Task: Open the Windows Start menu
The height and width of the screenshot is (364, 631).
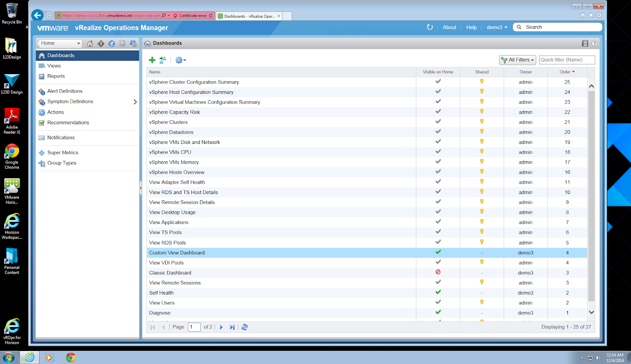Action: [x=8, y=357]
